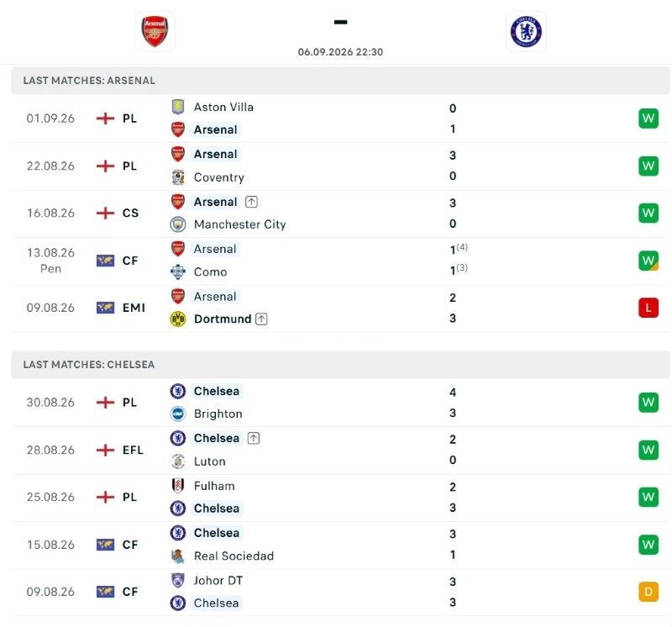Image resolution: width=672 pixels, height=627 pixels.
Task: Click the Coventry team badge
Action: tap(178, 177)
